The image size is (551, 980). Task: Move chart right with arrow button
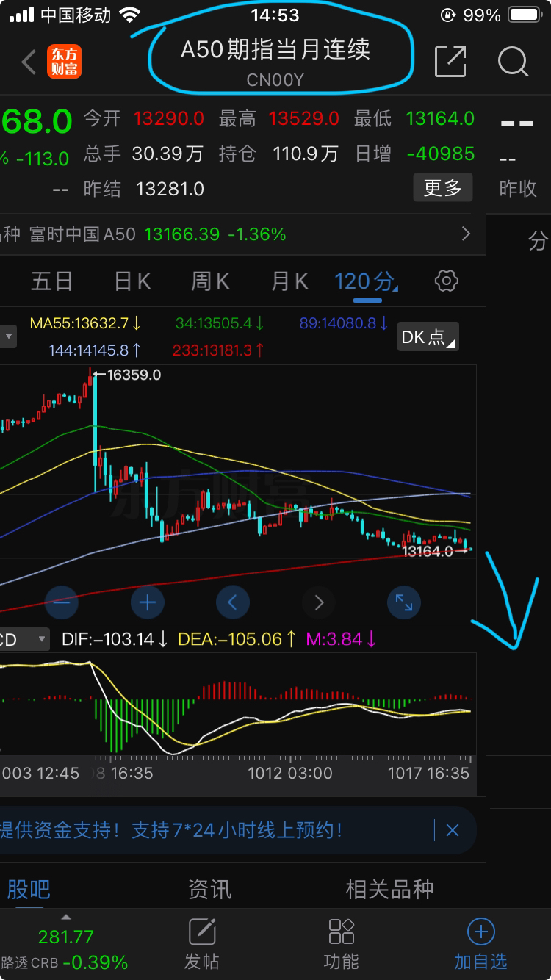[x=319, y=603]
